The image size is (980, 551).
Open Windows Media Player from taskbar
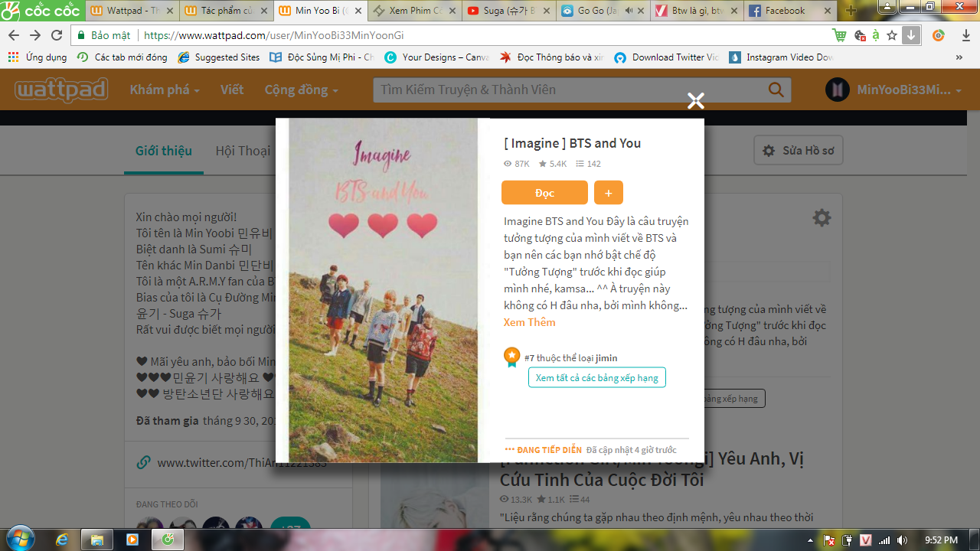click(x=132, y=540)
